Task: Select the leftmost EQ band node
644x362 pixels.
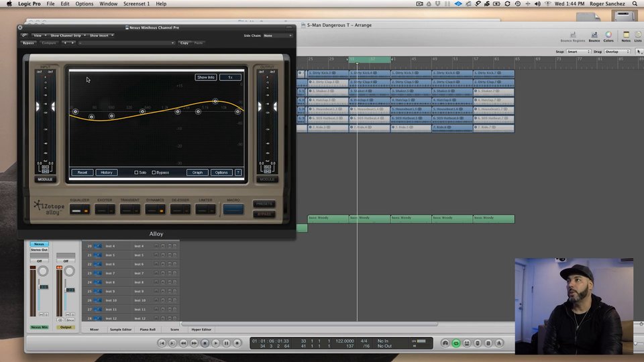Action: (x=75, y=112)
